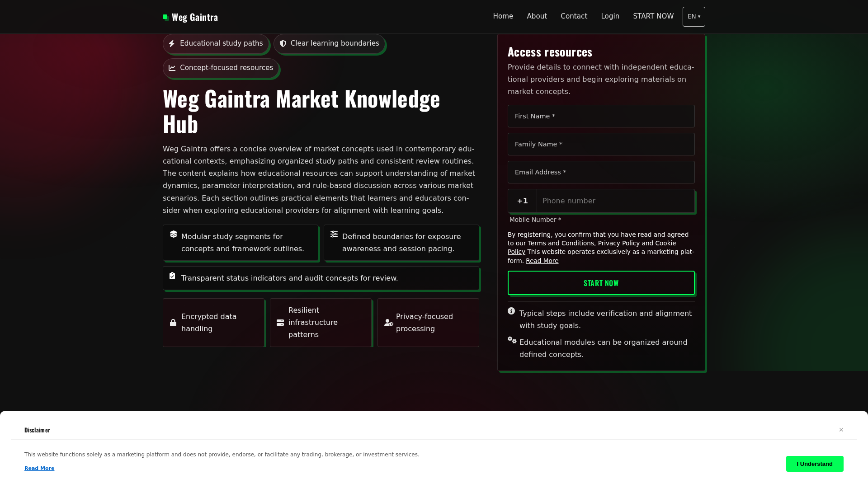Screen dimensions: 868x488
Task: Focus the Email Address input field
Action: coord(601,172)
